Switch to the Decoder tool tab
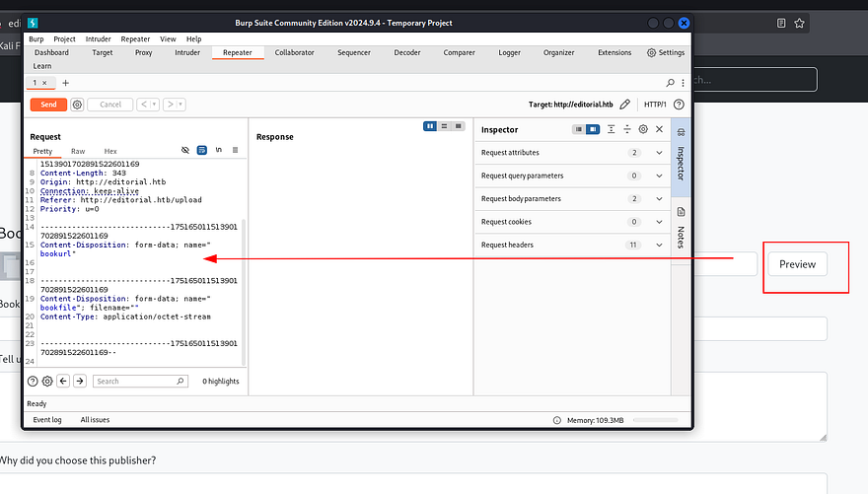The width and height of the screenshot is (868, 494). click(x=406, y=52)
